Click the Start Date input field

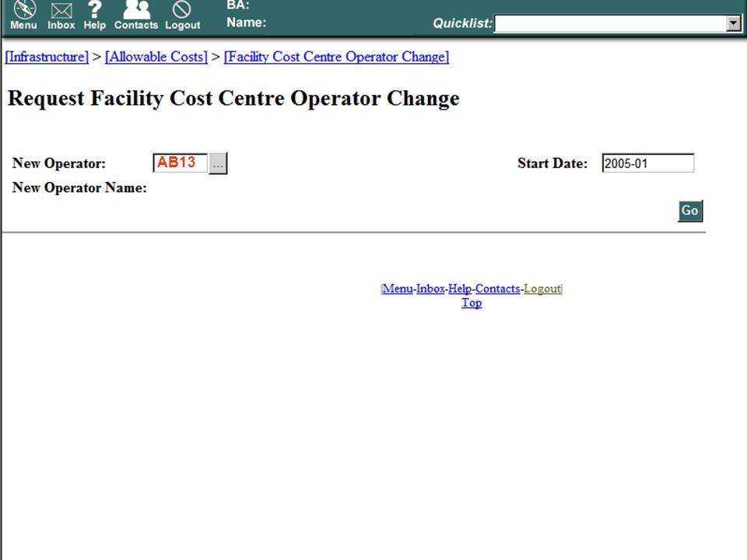648,163
